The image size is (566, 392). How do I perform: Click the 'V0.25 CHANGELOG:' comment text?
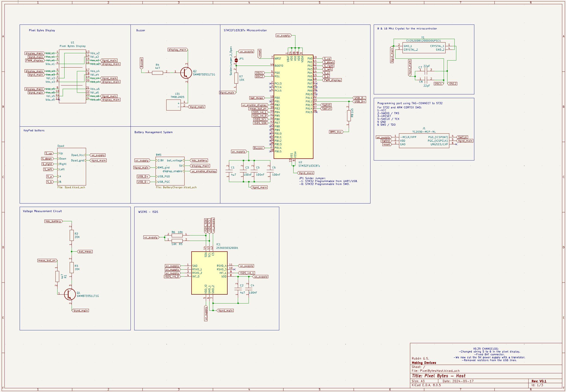pos(486,349)
